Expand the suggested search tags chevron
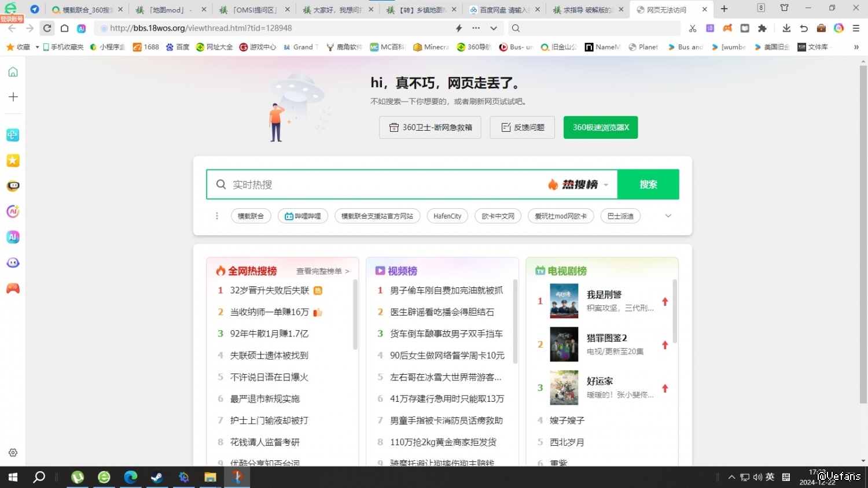 668,216
